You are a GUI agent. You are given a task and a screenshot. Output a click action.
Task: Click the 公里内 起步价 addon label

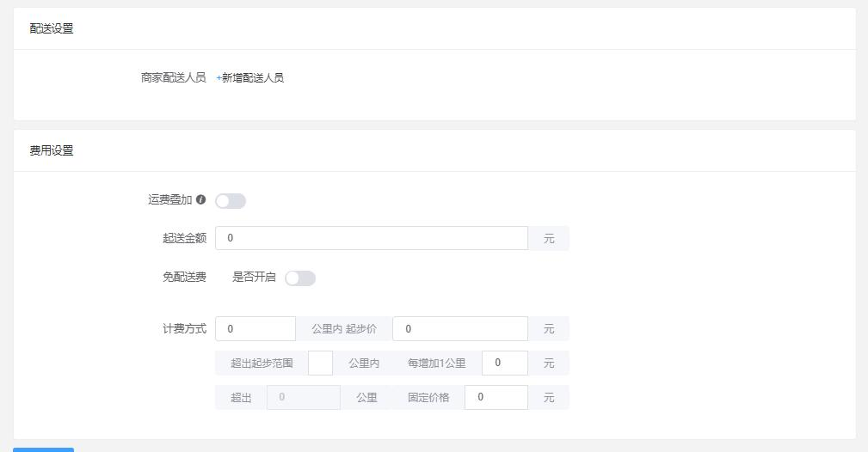344,328
